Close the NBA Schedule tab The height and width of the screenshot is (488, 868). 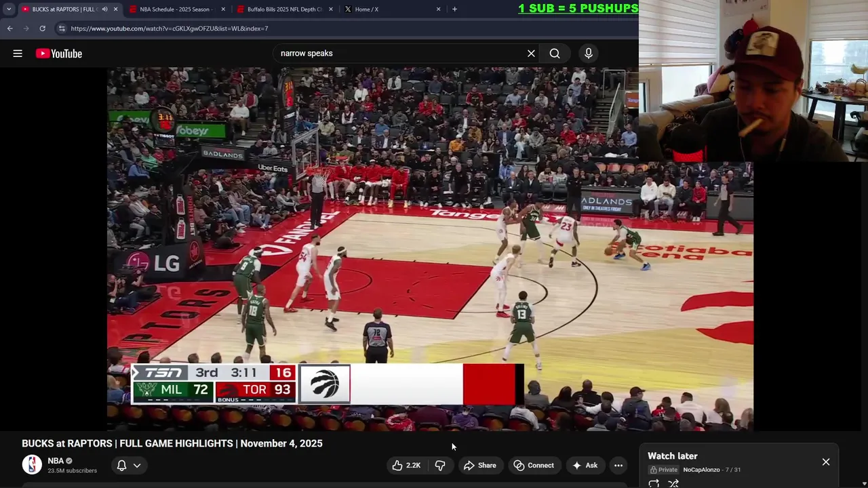coord(223,9)
